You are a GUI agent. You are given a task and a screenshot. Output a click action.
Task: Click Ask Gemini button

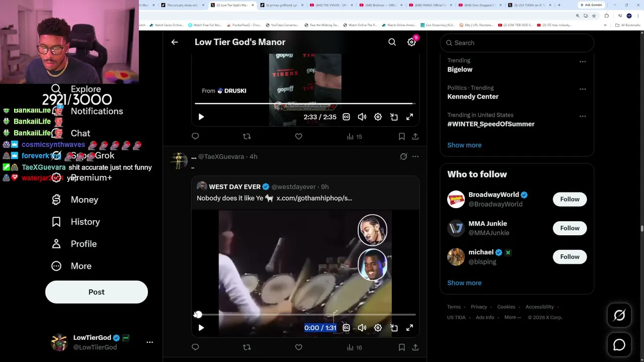click(591, 5)
